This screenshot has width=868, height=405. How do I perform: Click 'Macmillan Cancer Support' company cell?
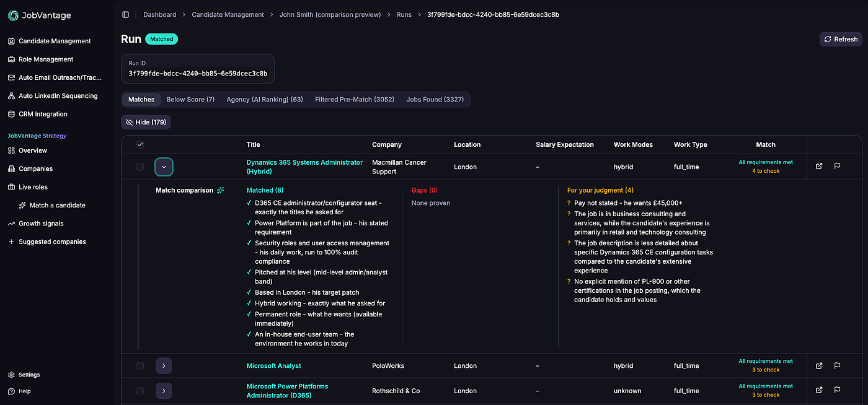coord(399,167)
